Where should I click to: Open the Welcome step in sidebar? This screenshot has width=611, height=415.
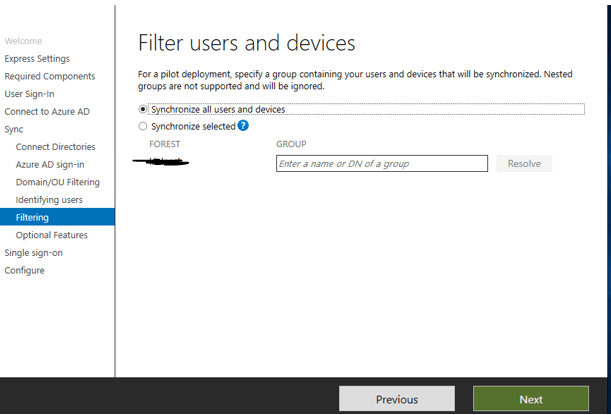pos(23,41)
